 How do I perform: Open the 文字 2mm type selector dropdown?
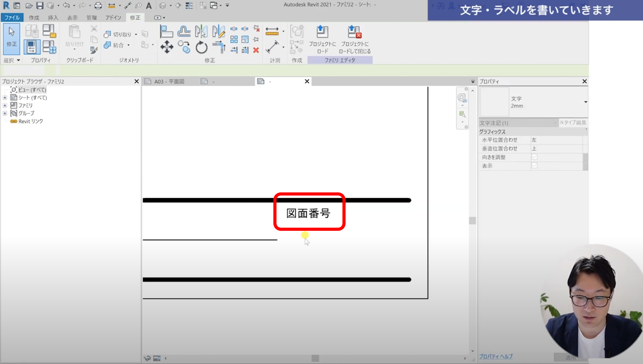click(x=585, y=102)
